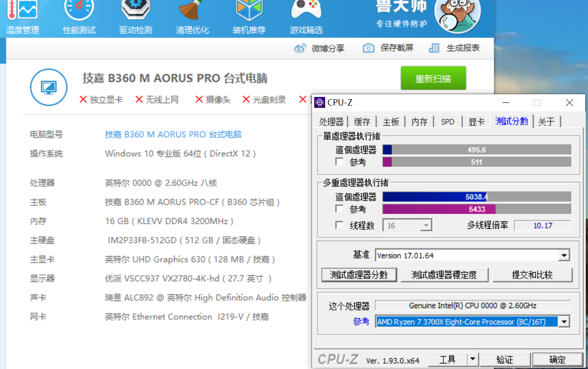Switch to the SPD tab

click(447, 121)
